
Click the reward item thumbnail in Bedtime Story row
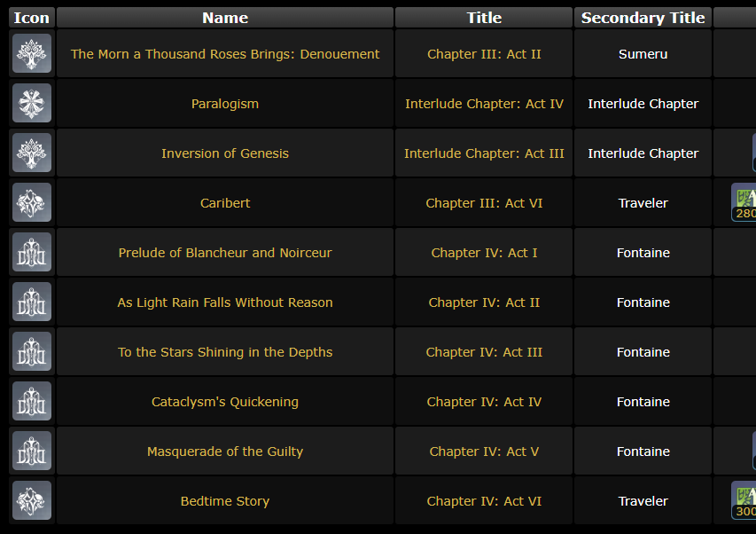coord(744,500)
